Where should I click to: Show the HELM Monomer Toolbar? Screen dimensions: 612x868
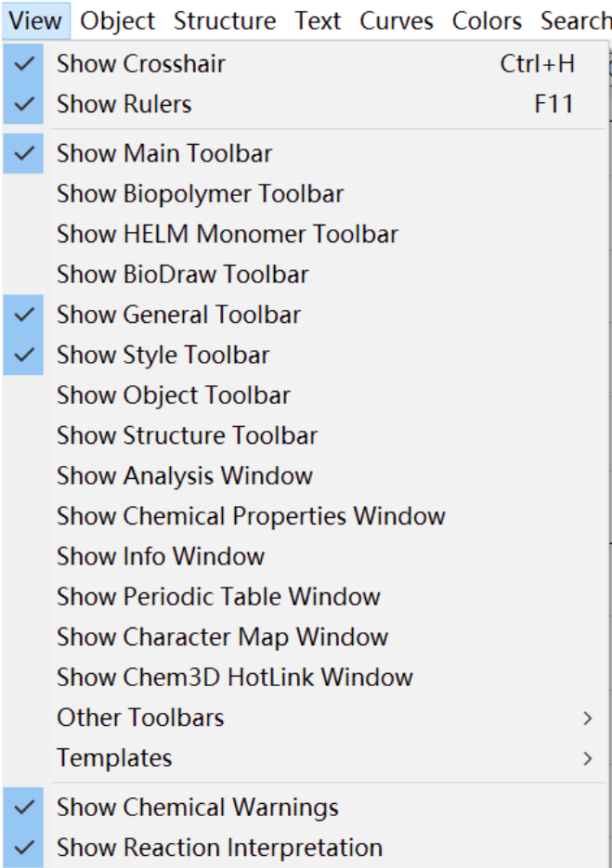click(304, 234)
